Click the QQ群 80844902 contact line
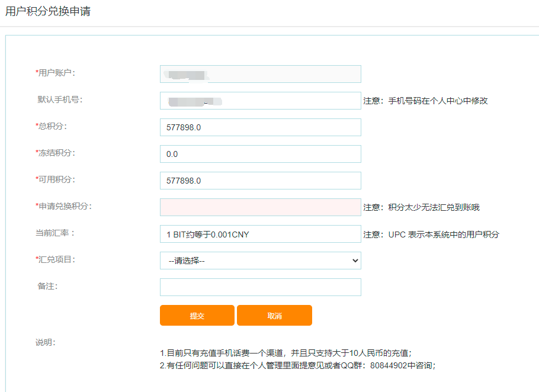539x392 pixels. [297, 365]
